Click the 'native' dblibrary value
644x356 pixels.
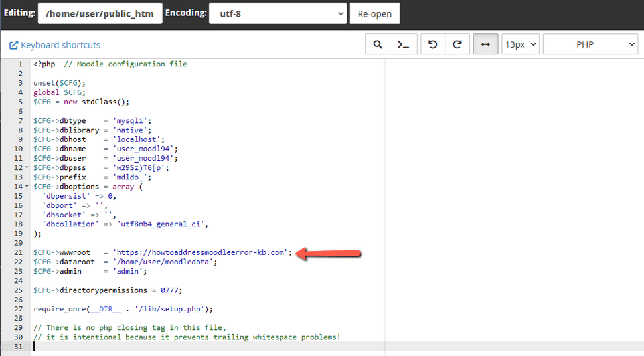click(x=129, y=130)
